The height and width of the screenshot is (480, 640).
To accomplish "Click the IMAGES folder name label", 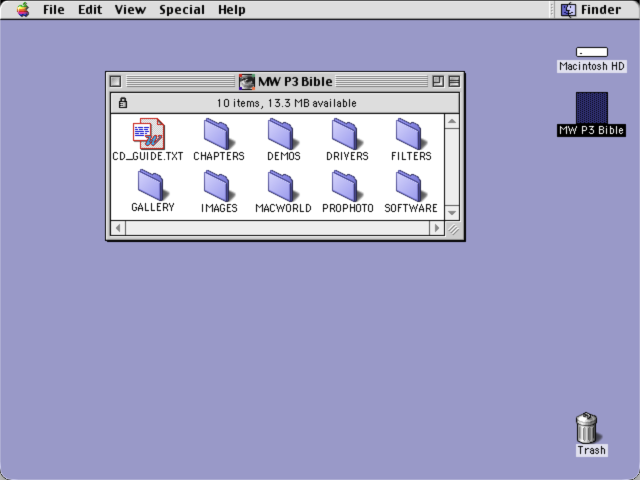I will (219, 208).
